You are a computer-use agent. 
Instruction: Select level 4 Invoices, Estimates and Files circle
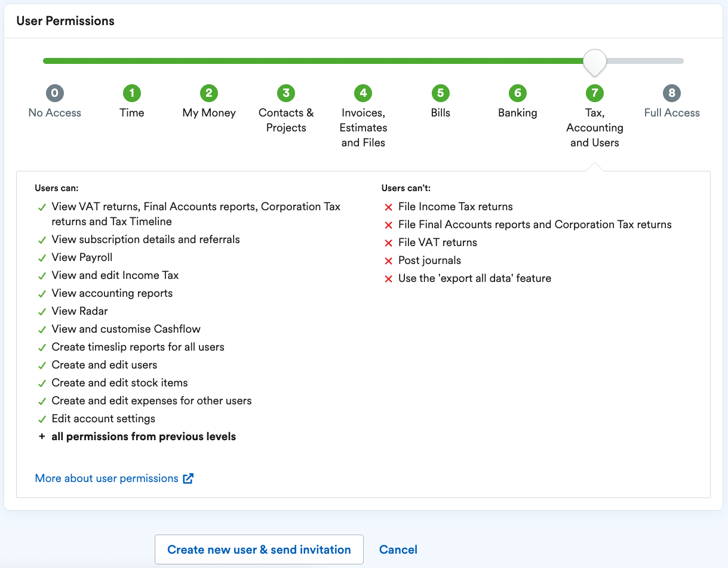[363, 93]
